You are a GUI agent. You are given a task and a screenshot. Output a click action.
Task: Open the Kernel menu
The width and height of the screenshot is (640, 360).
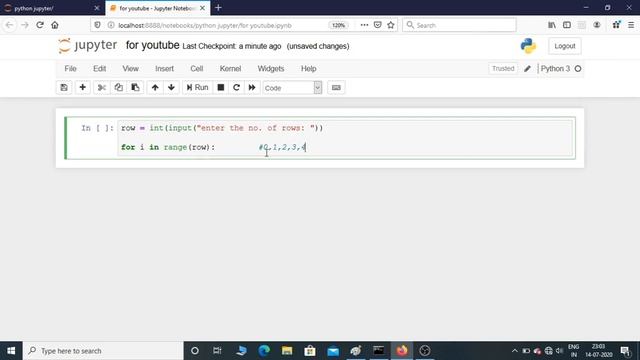click(230, 69)
